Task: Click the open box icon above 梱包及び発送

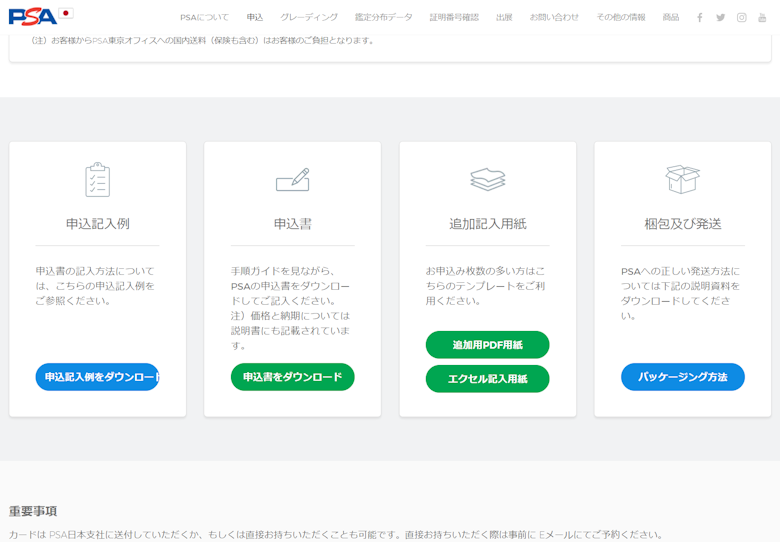Action: [x=682, y=180]
